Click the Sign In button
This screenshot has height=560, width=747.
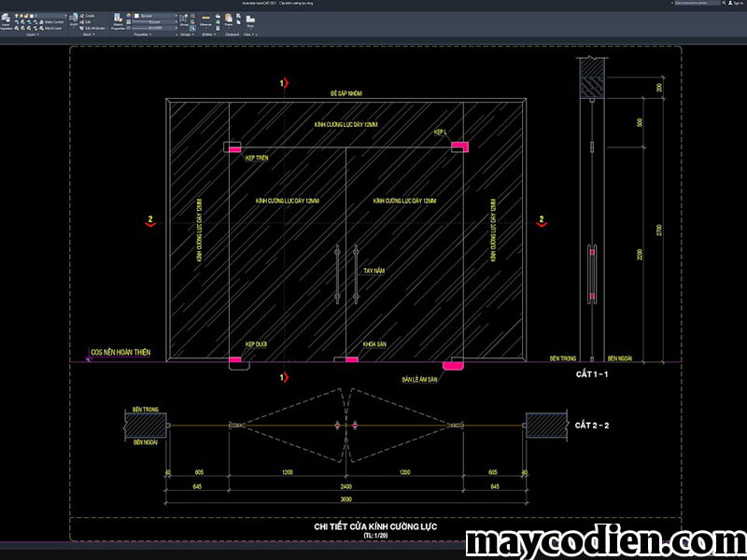(x=737, y=3)
